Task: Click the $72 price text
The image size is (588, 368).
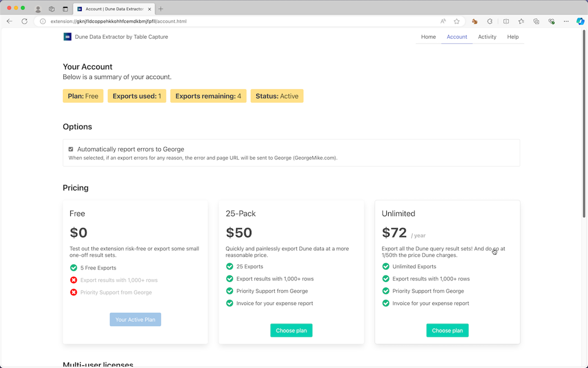Action: 394,232
